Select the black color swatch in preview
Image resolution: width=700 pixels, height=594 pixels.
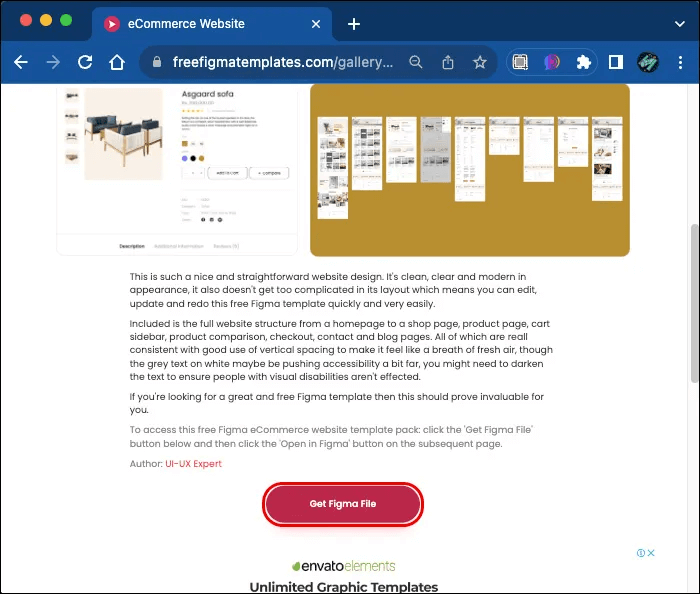coord(193,158)
